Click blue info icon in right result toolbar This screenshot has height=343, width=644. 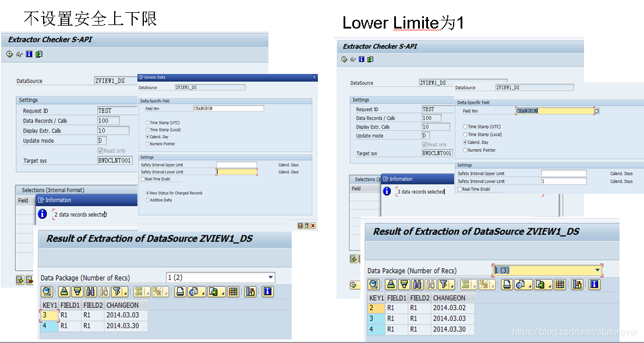595,284
